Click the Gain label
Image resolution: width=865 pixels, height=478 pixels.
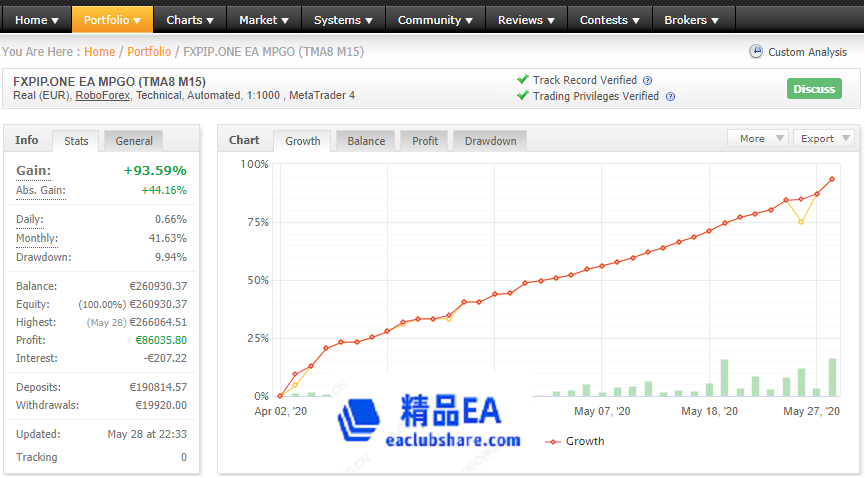point(33,171)
